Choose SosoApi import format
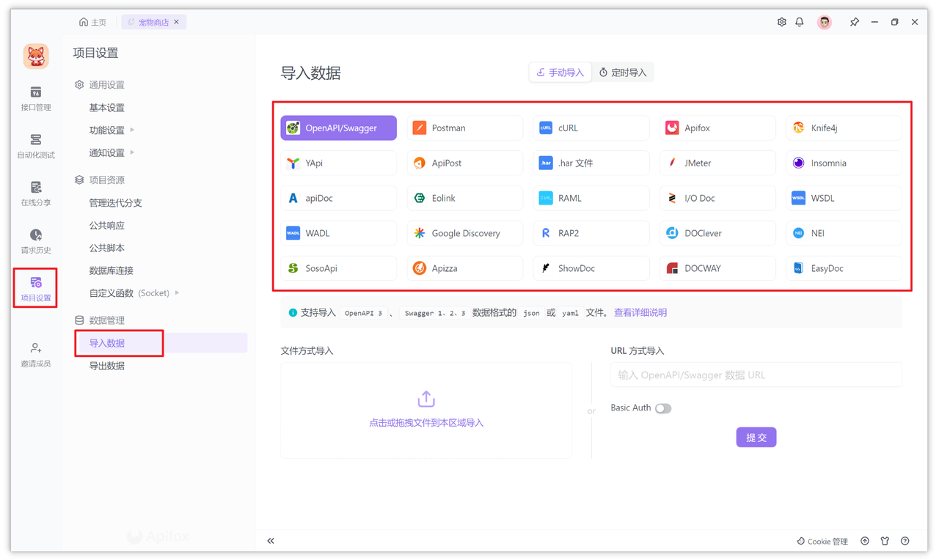This screenshot has height=560, width=939. point(338,268)
